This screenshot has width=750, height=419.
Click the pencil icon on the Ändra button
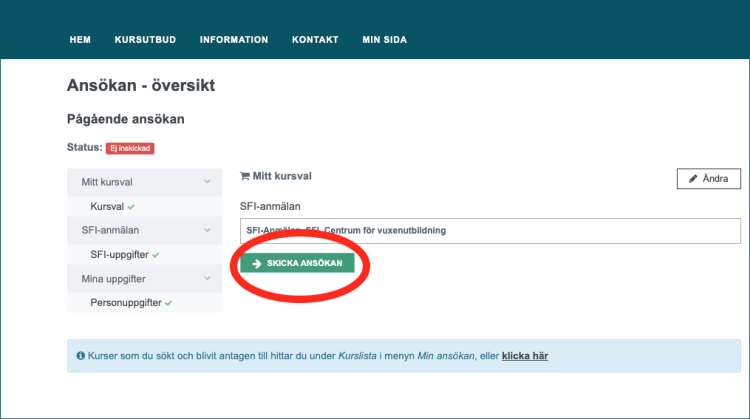coord(693,179)
